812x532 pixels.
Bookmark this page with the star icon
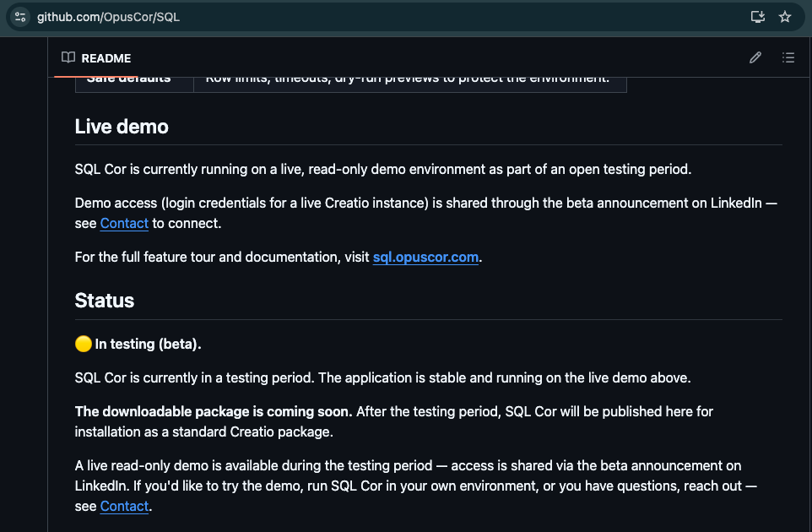pyautogui.click(x=785, y=17)
